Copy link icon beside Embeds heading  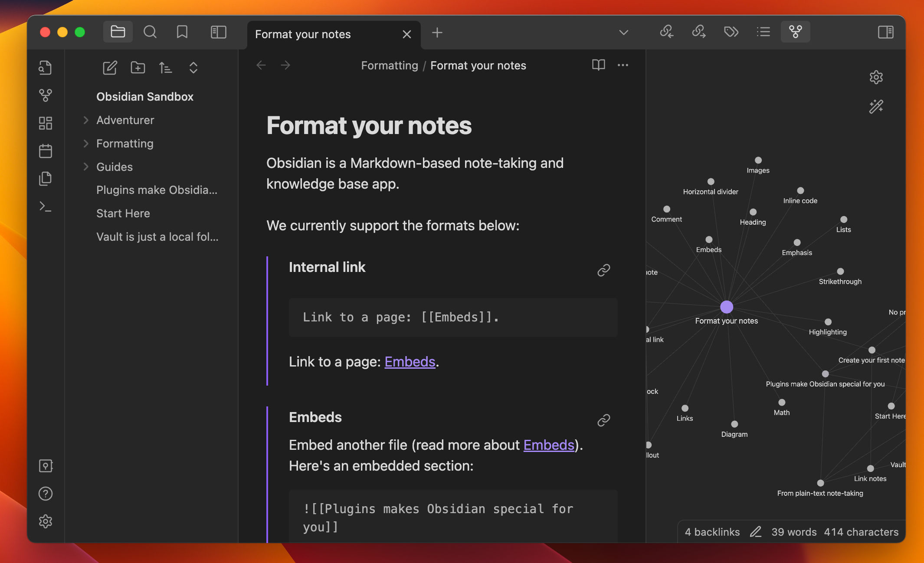tap(604, 420)
